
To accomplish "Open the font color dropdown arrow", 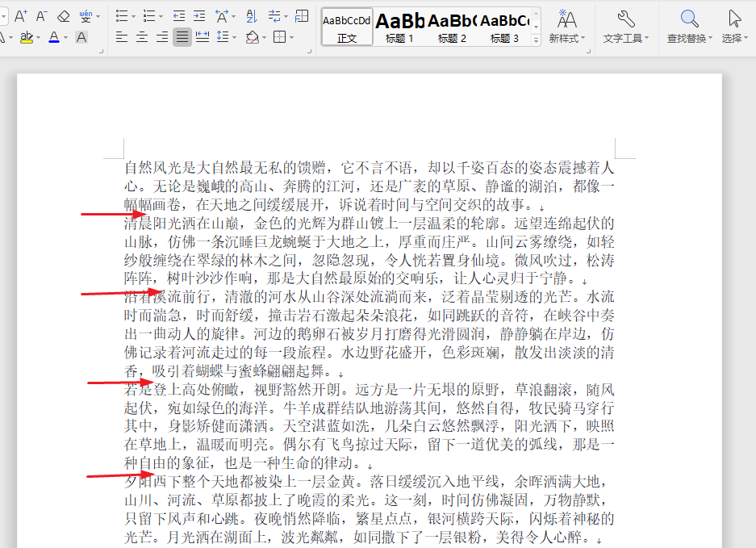I will click(x=64, y=37).
